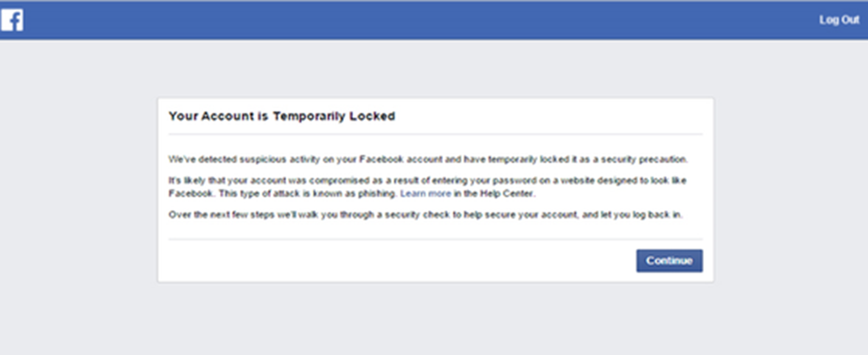Click the gray background below the dialog

[434, 320]
